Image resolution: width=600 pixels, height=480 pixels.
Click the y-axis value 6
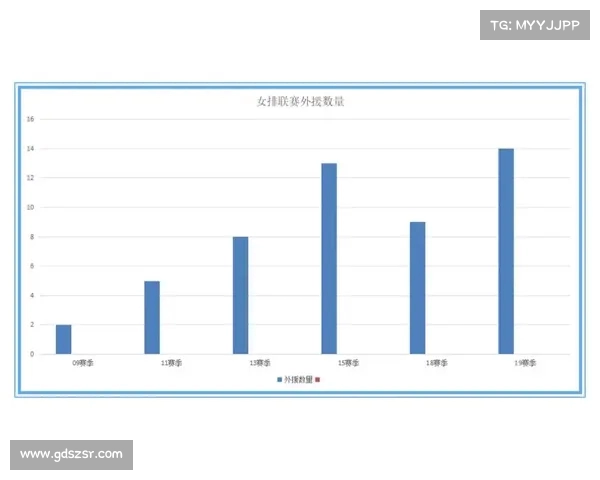click(32, 266)
